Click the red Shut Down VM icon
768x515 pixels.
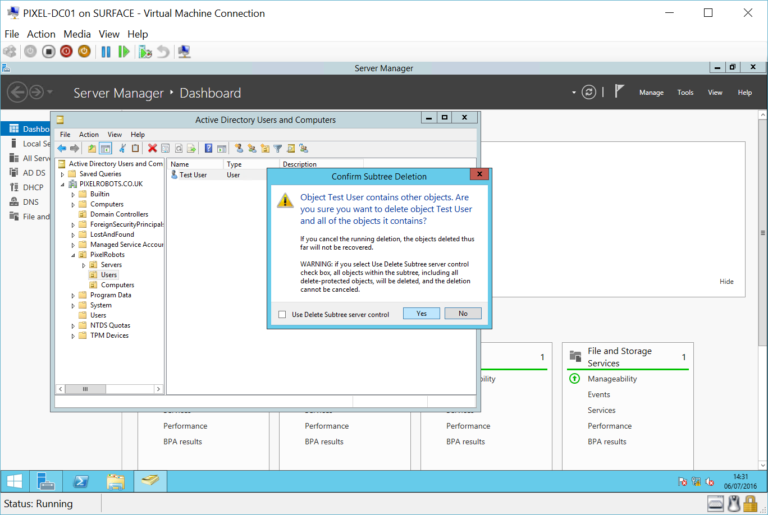pos(66,51)
